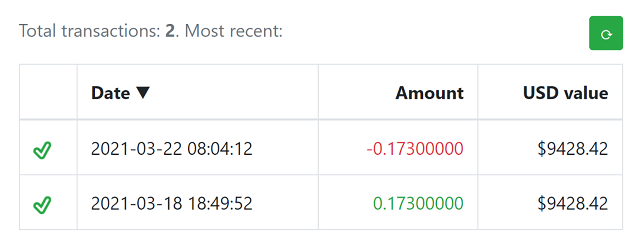This screenshot has width=644, height=250.
Task: Click the empty status column header cell
Action: coord(48,92)
